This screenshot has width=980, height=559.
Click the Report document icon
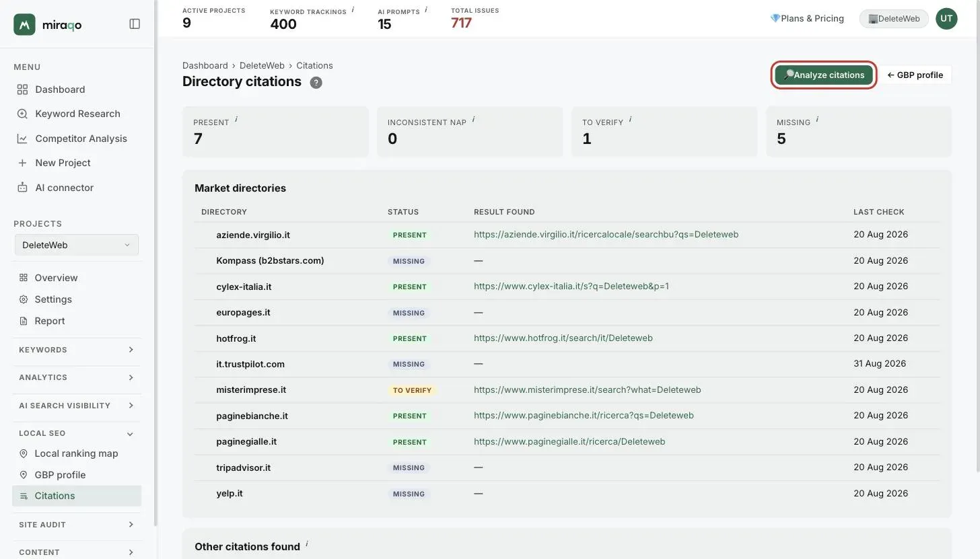click(x=24, y=321)
